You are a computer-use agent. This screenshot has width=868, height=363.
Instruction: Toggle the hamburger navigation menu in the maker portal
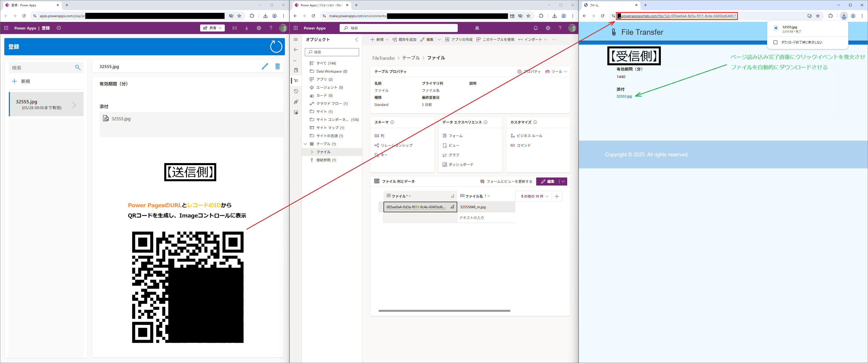coord(295,39)
